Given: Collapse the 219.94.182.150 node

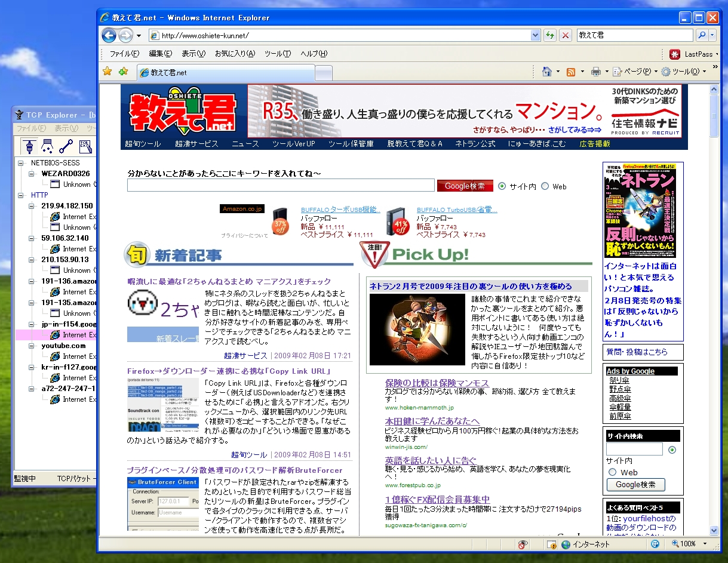Looking at the screenshot, I should pyautogui.click(x=32, y=206).
